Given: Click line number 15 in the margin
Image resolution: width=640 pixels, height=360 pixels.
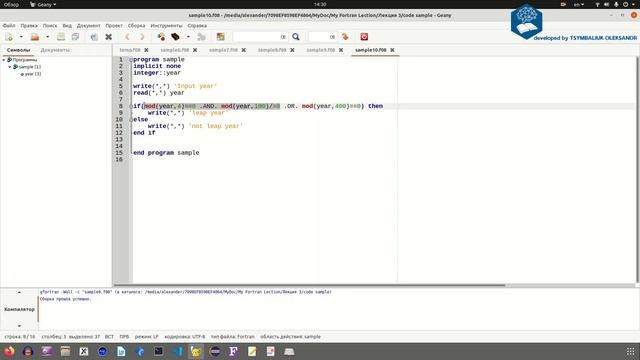Looking at the screenshot, I should point(119,153).
